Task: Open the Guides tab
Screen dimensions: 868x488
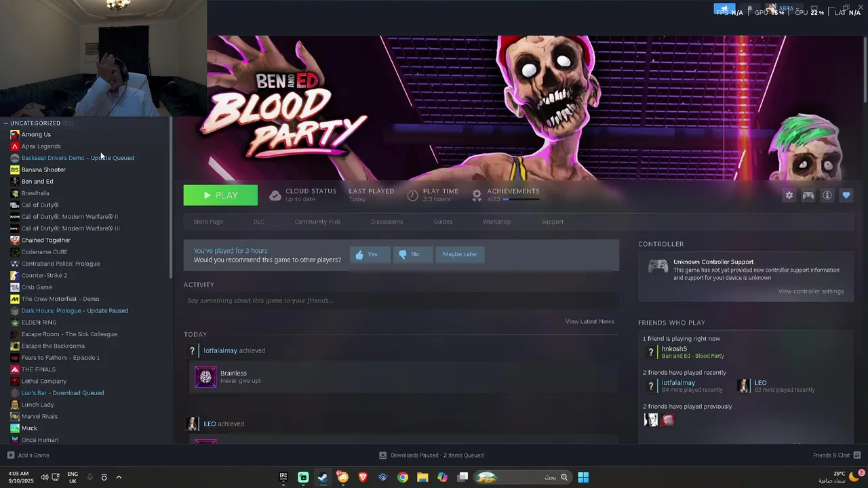Action: point(443,222)
